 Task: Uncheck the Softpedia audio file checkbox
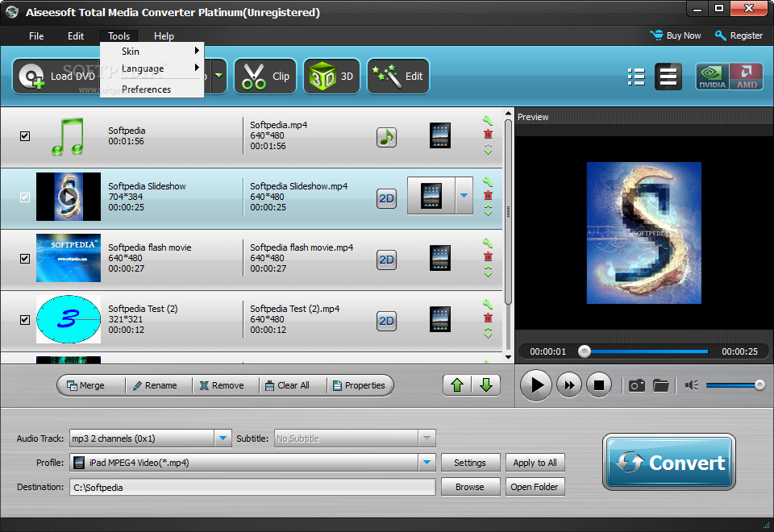(x=25, y=136)
